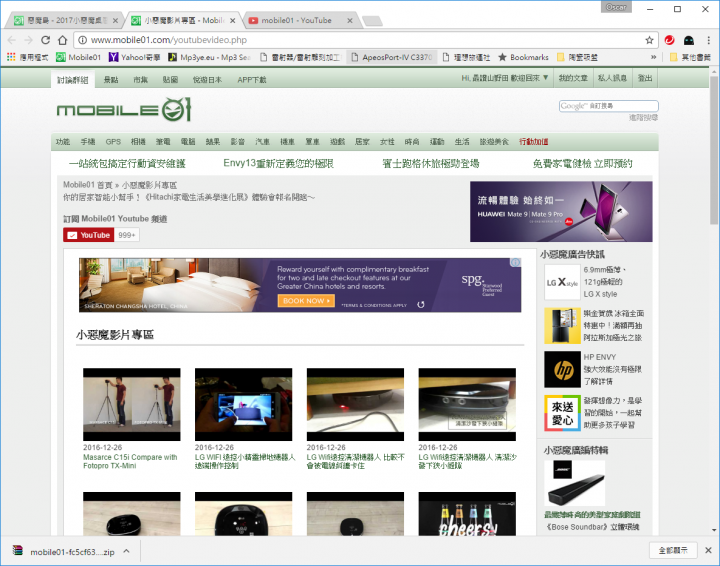Screen dimensions: 720x566
Task: Expand download item options chevron
Action: click(x=126, y=551)
